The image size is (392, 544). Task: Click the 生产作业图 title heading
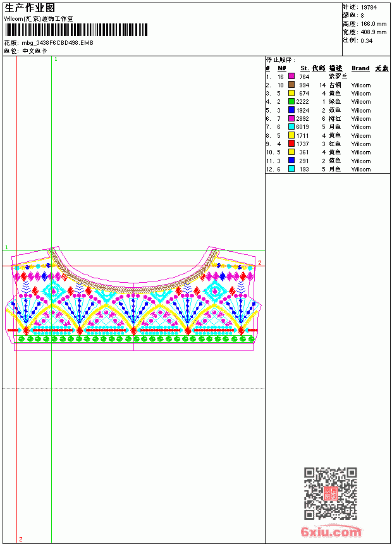(30, 8)
